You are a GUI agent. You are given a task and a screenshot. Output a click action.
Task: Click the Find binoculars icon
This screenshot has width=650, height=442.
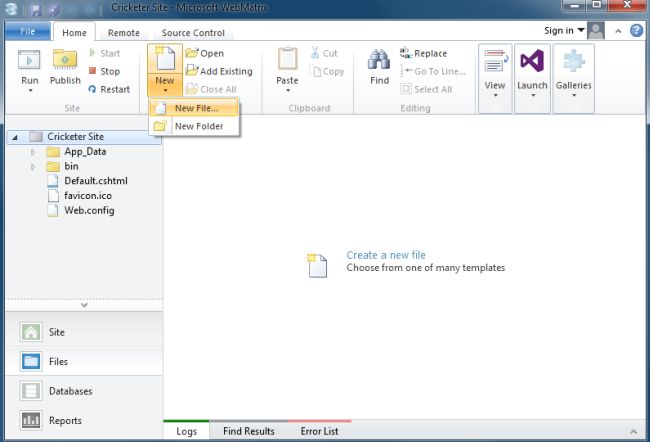[x=379, y=60]
